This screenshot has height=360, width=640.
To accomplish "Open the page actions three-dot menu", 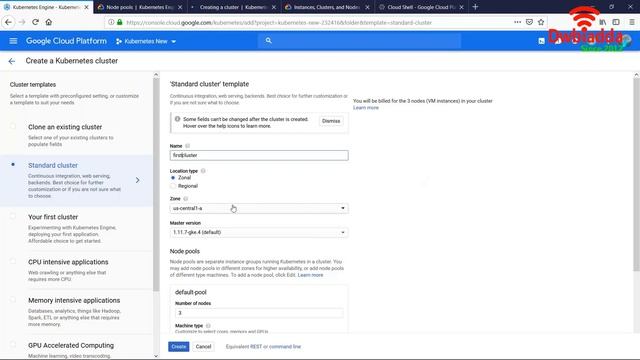I will (x=517, y=22).
